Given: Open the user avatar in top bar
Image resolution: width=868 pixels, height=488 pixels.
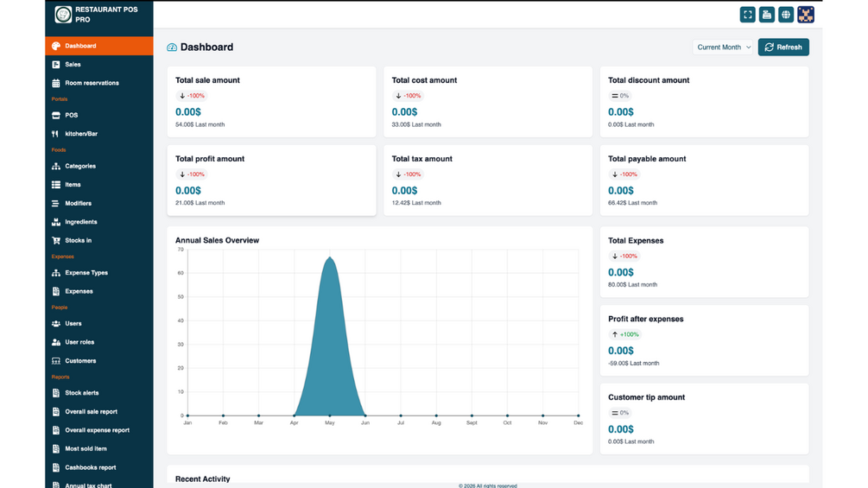Looking at the screenshot, I should [806, 15].
